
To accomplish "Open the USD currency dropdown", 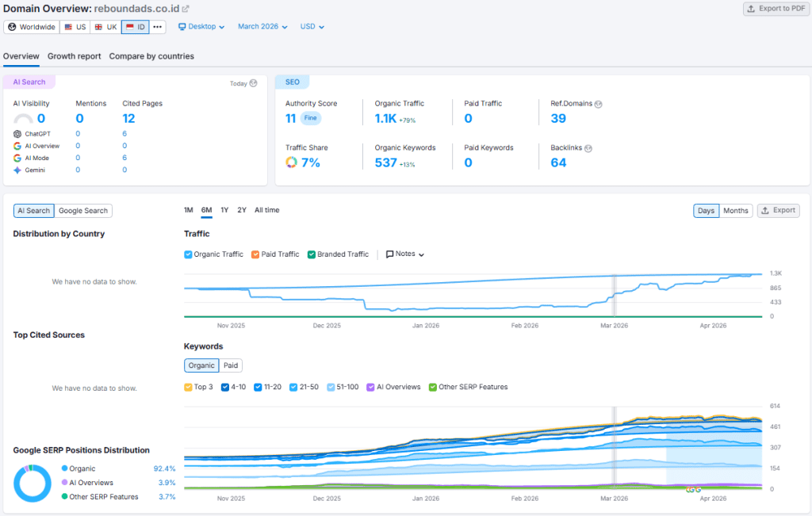I will coord(312,26).
